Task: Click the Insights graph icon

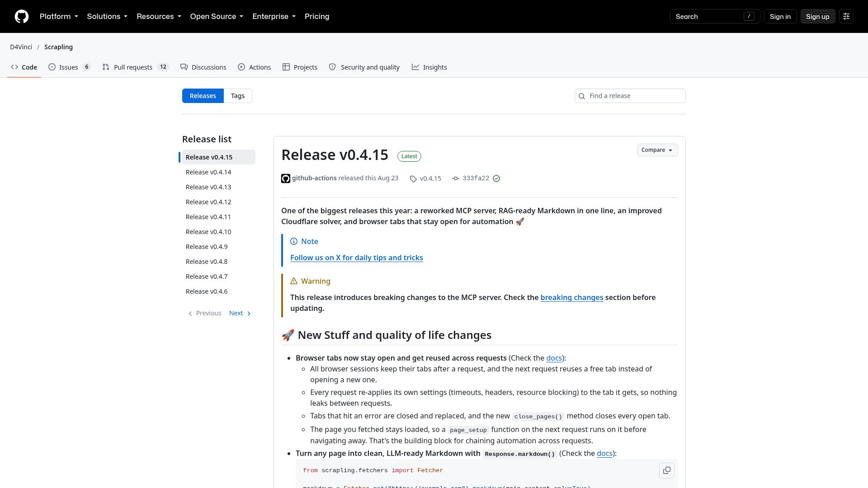Action: [x=415, y=67]
